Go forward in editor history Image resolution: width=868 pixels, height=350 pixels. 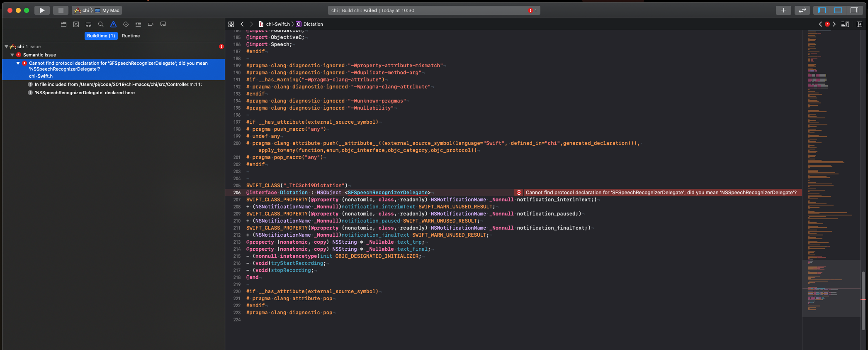point(251,24)
